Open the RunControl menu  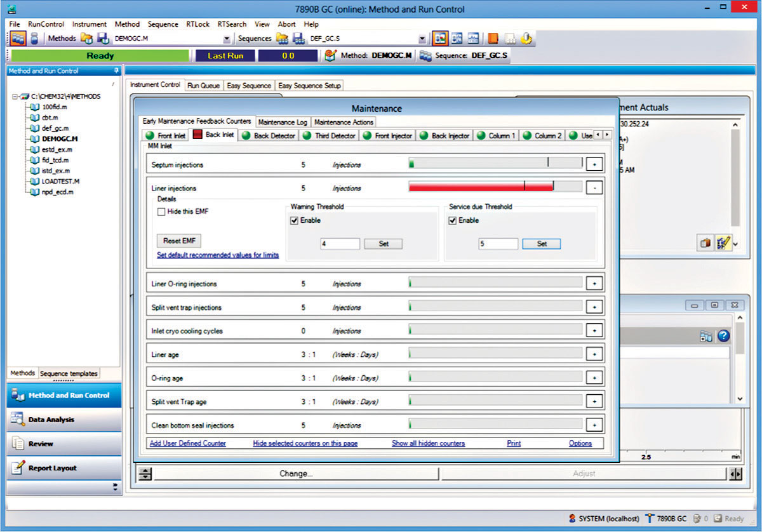(x=46, y=24)
